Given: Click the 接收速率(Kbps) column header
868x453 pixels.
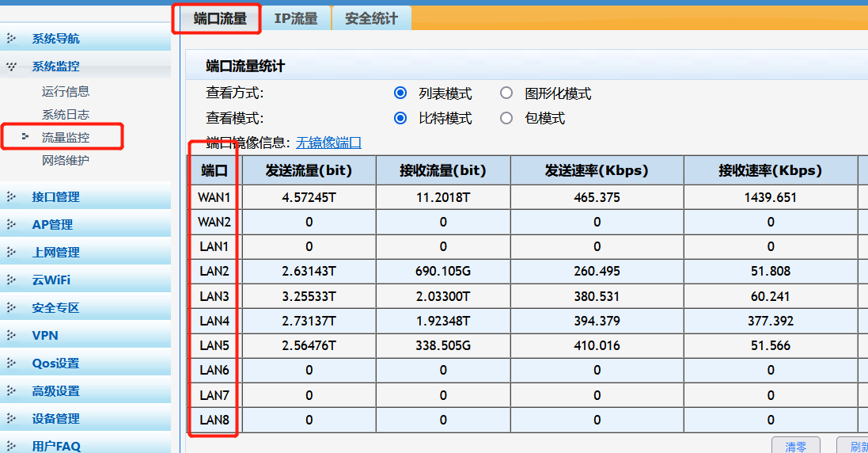Looking at the screenshot, I should [x=771, y=170].
